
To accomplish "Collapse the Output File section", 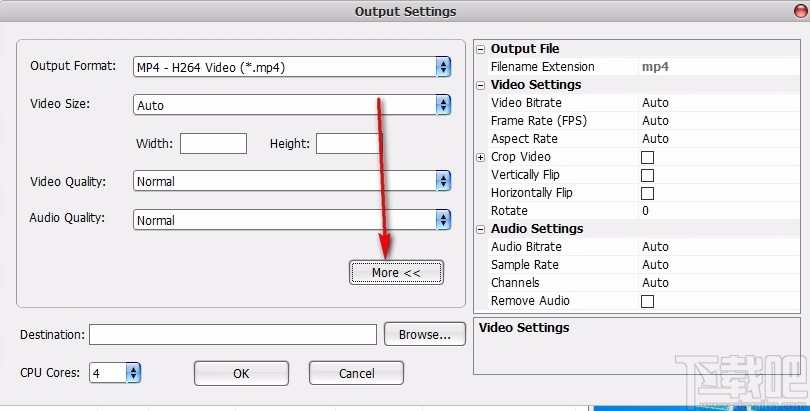I will point(480,49).
